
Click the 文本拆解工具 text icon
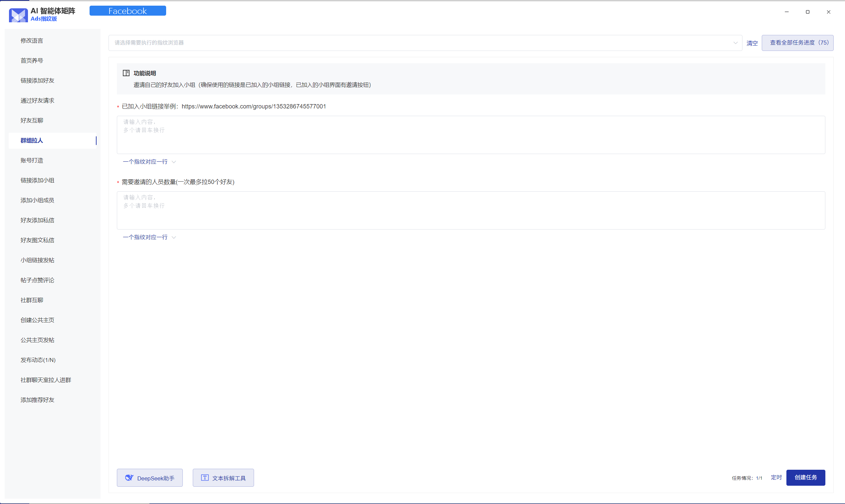(205, 477)
